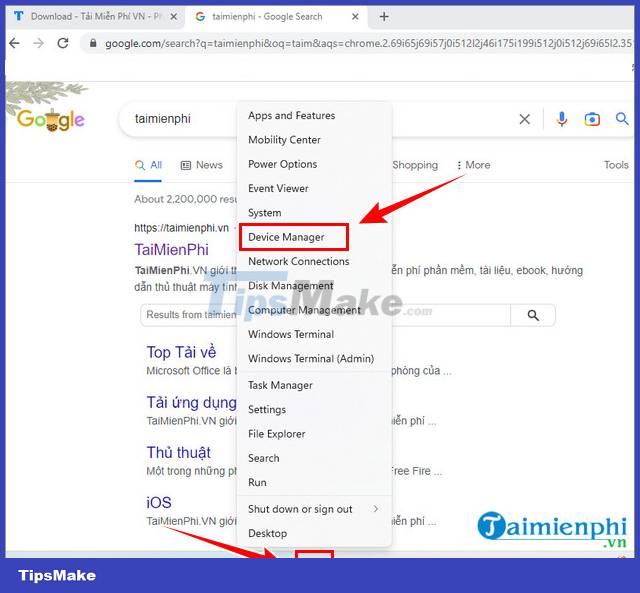The height and width of the screenshot is (593, 640).
Task: Open Task Manager from menu
Action: [x=280, y=385]
